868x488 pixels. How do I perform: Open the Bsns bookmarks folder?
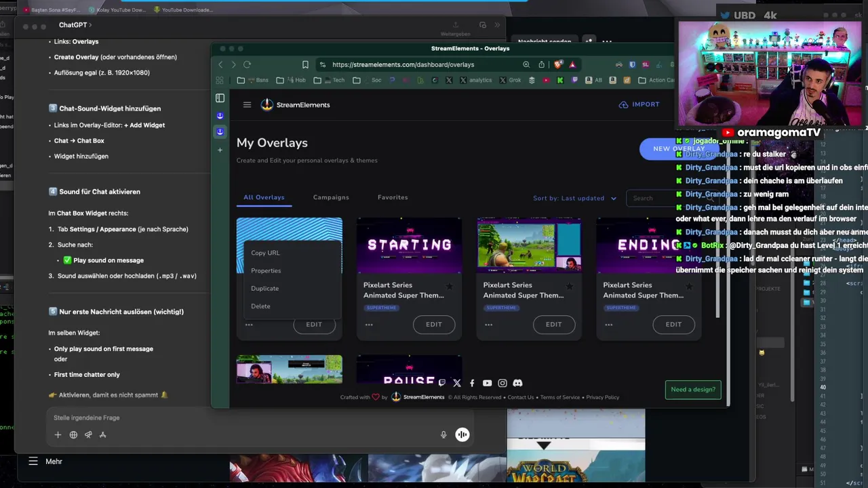point(253,80)
